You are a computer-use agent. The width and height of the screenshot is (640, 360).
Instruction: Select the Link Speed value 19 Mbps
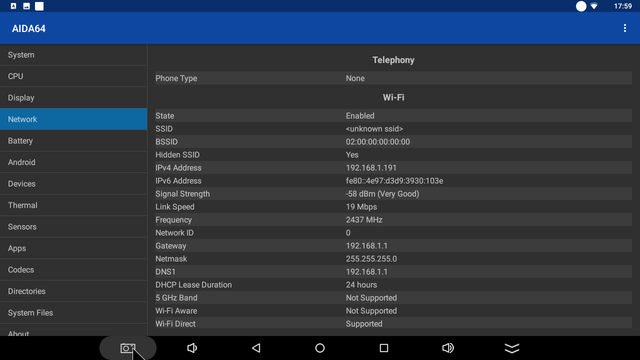coord(361,207)
